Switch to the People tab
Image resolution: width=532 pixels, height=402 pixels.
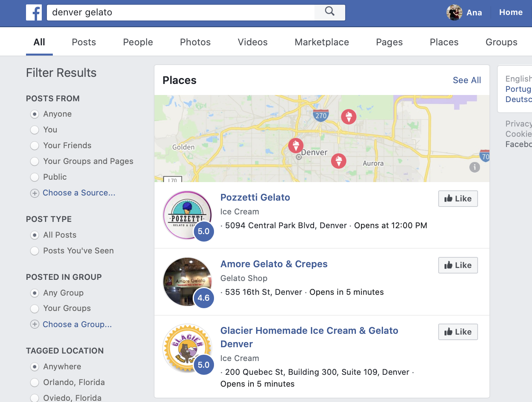138,42
